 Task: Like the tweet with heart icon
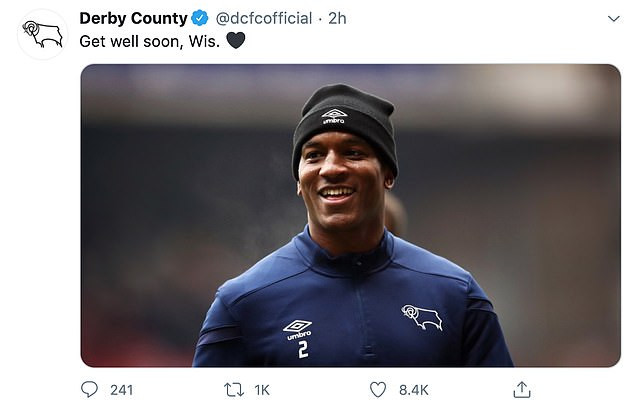(x=378, y=390)
